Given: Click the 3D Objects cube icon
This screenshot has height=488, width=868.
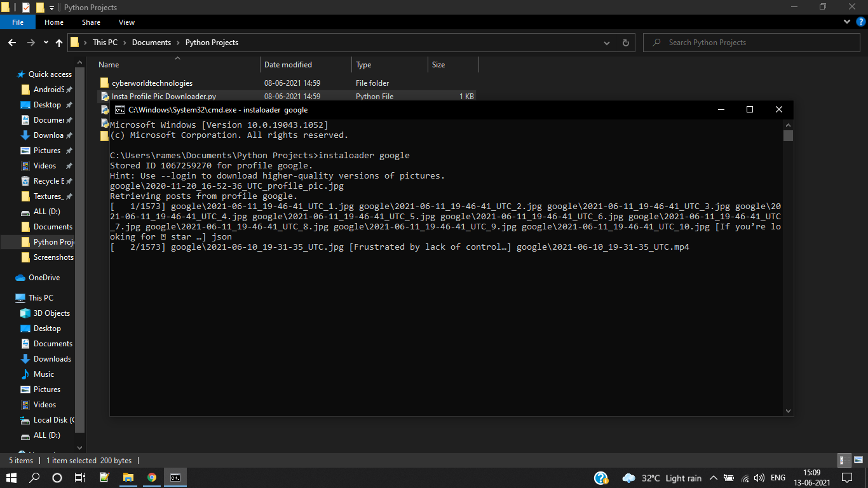Looking at the screenshot, I should pyautogui.click(x=25, y=313).
